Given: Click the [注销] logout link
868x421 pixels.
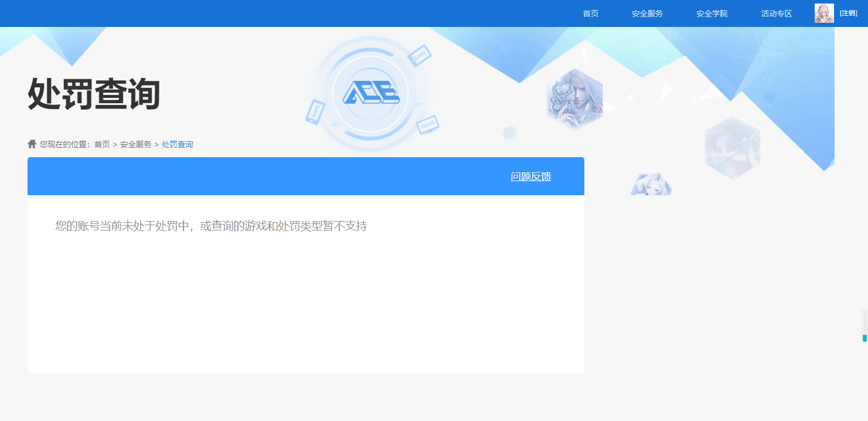Looking at the screenshot, I should click(x=848, y=13).
